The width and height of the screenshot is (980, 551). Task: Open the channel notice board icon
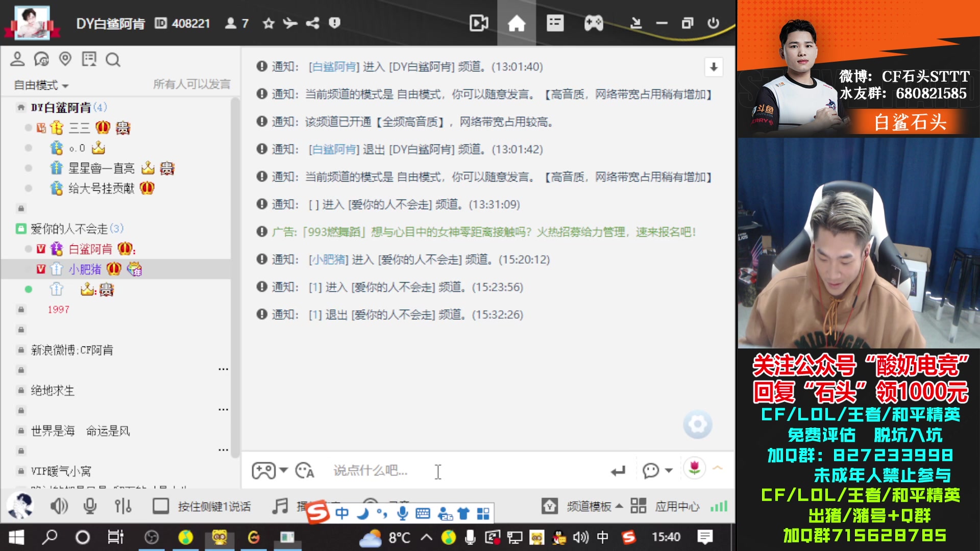pyautogui.click(x=89, y=59)
